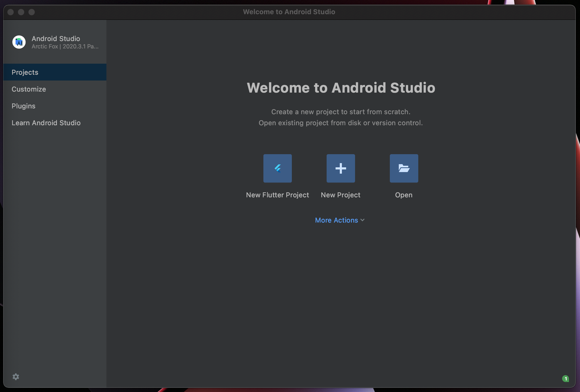Open the settings gear in the sidebar
Image resolution: width=580 pixels, height=392 pixels.
(16, 376)
